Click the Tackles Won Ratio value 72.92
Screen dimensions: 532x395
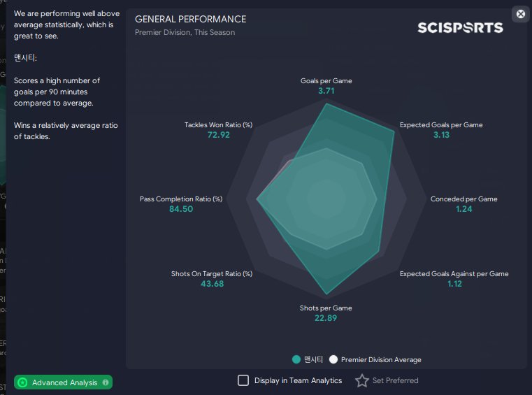pos(218,135)
